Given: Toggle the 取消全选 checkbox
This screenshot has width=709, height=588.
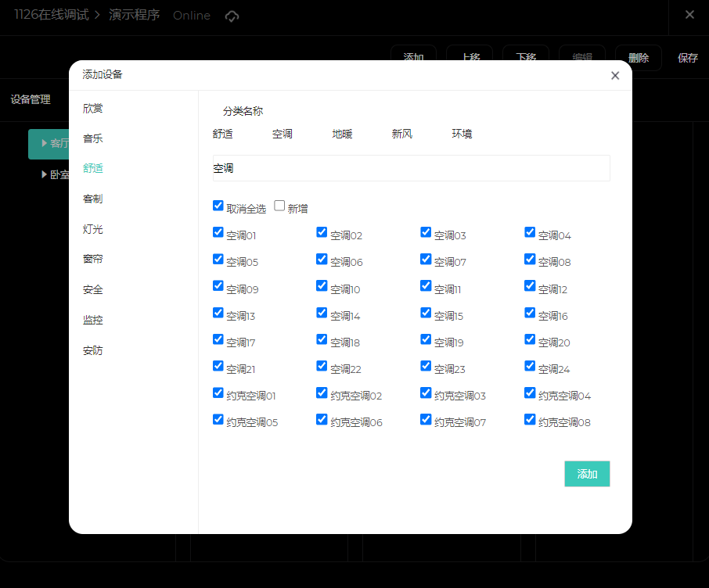Looking at the screenshot, I should pos(218,206).
